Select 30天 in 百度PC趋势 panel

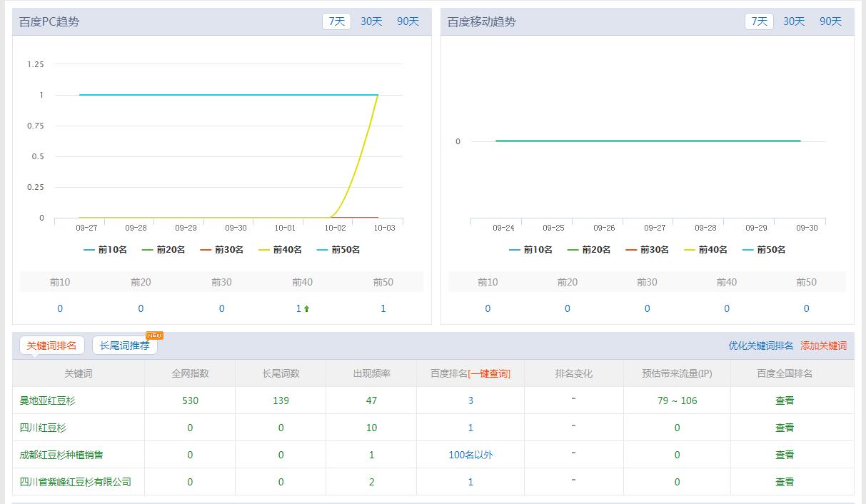click(371, 21)
